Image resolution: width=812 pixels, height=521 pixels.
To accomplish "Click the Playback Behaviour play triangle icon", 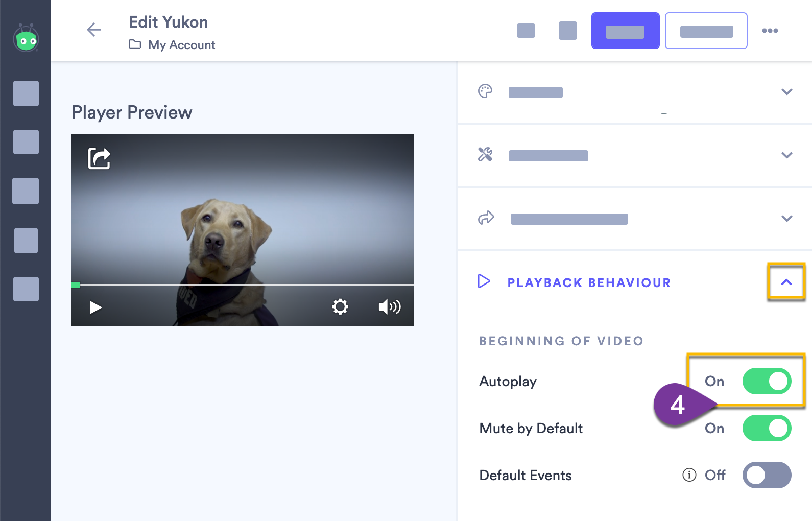I will click(x=484, y=281).
